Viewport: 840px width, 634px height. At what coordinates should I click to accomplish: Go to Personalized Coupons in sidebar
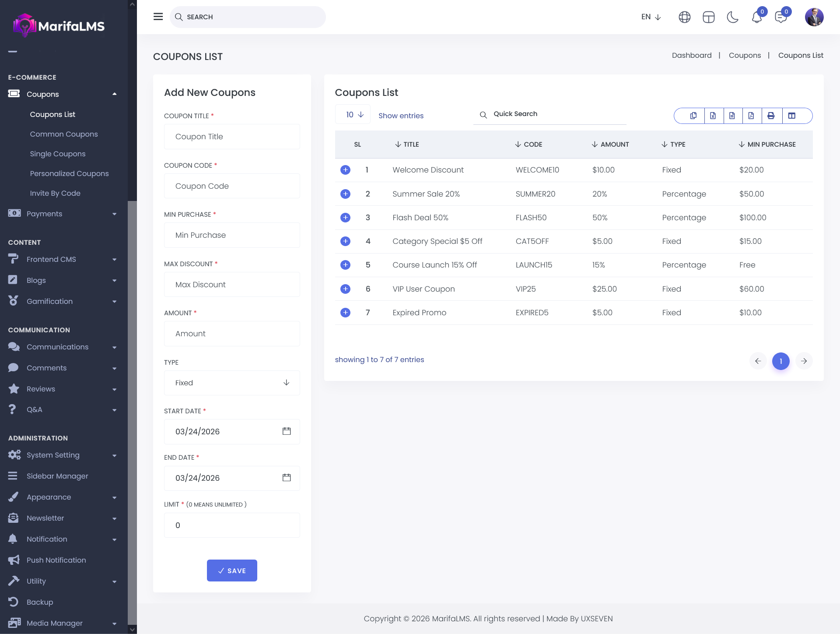(x=69, y=173)
